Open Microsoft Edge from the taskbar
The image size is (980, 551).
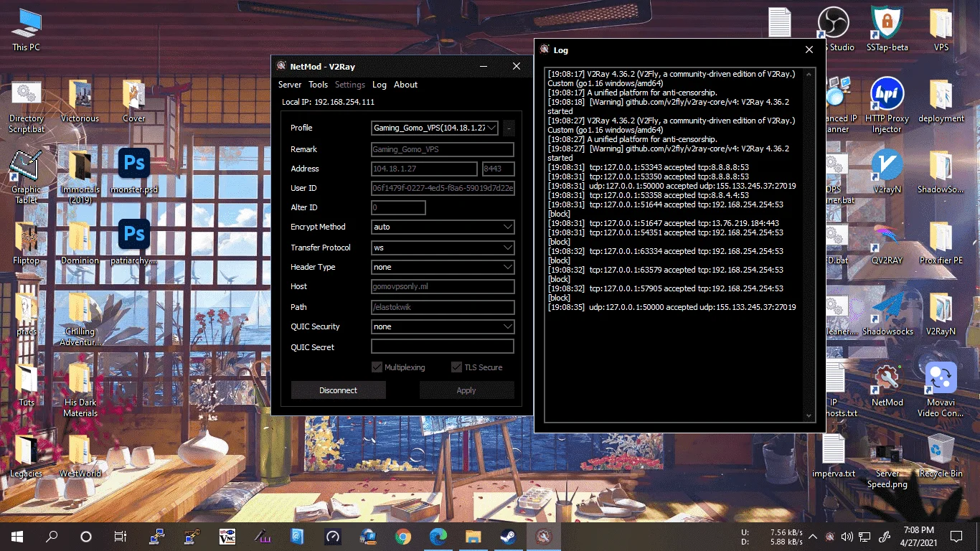pyautogui.click(x=438, y=536)
